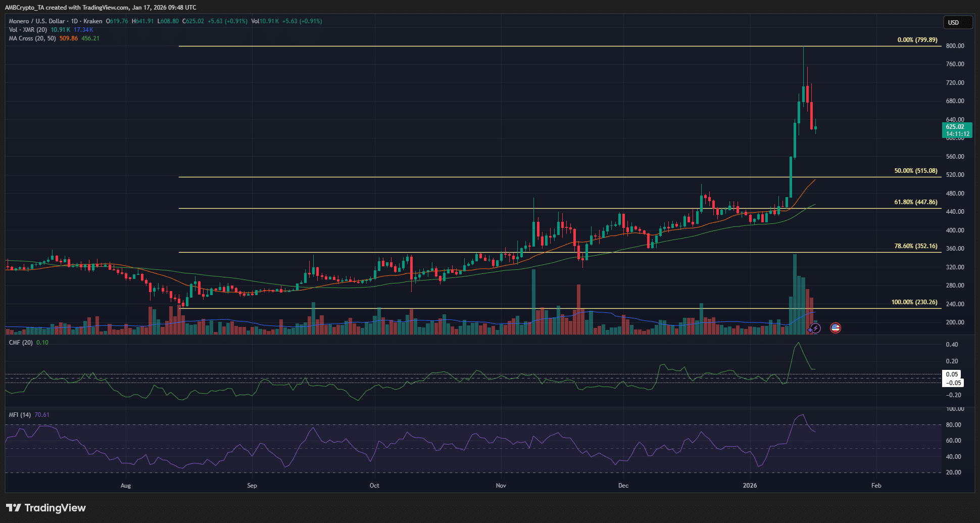Click the purple lightning bolt trading icon
The width and height of the screenshot is (980, 523).
click(x=815, y=328)
